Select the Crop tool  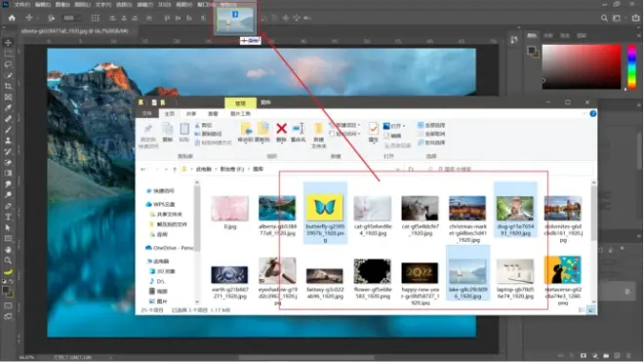pyautogui.click(x=8, y=86)
